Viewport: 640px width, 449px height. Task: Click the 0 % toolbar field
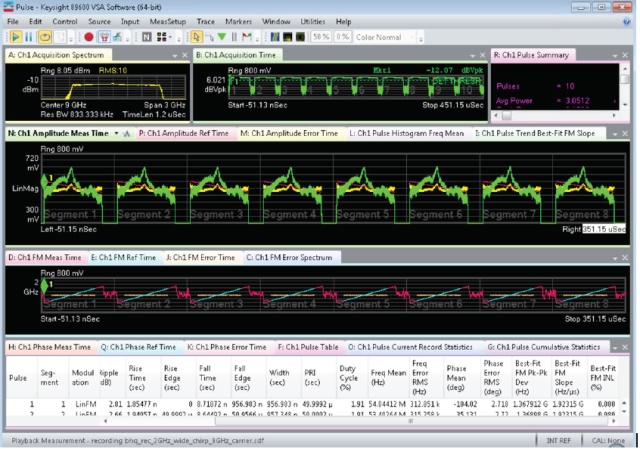342,37
